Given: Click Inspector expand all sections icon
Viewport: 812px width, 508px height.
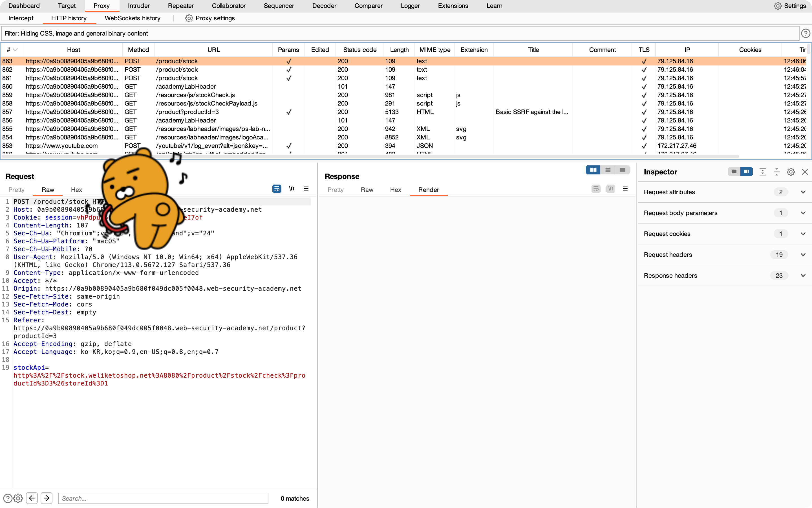Looking at the screenshot, I should (x=762, y=172).
